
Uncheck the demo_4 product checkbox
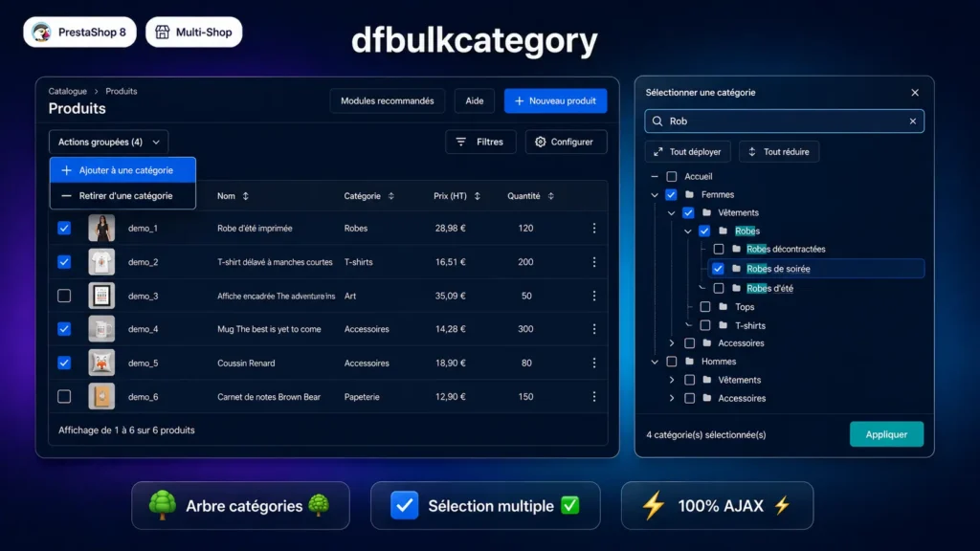click(64, 329)
